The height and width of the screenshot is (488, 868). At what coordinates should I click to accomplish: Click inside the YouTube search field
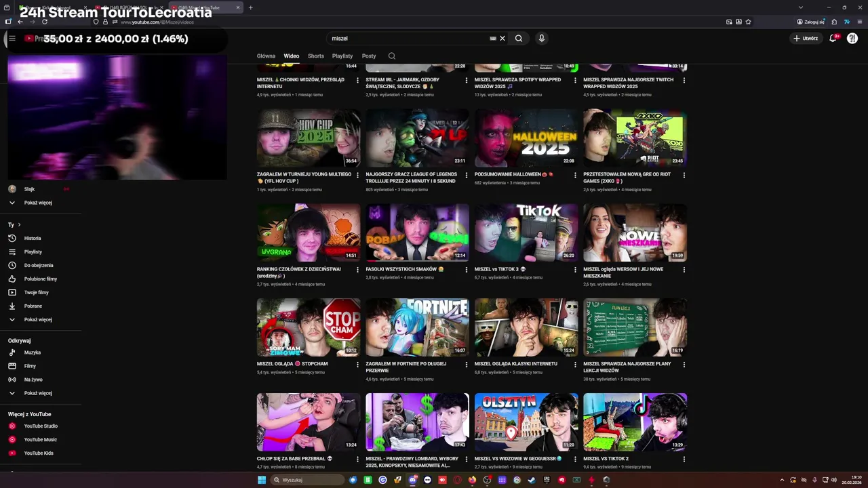coord(407,39)
